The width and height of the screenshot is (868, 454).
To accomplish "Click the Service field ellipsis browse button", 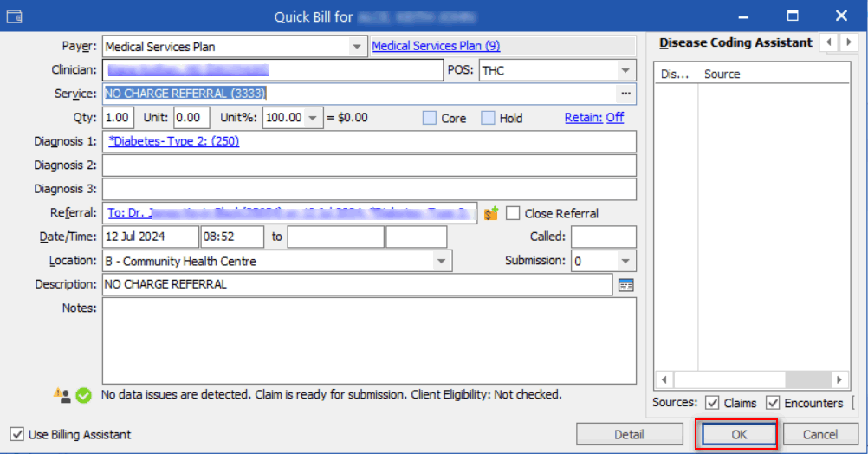I will (626, 94).
